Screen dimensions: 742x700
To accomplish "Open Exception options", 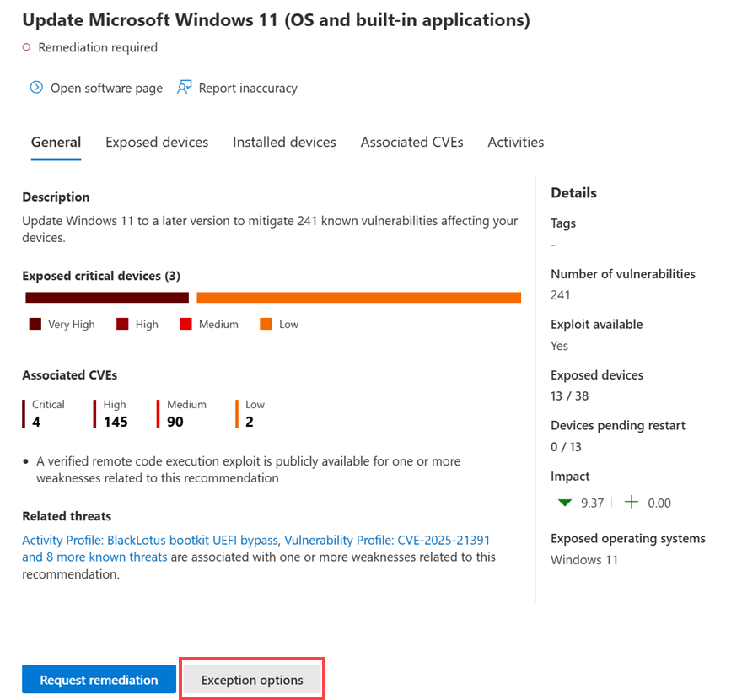I will [252, 680].
